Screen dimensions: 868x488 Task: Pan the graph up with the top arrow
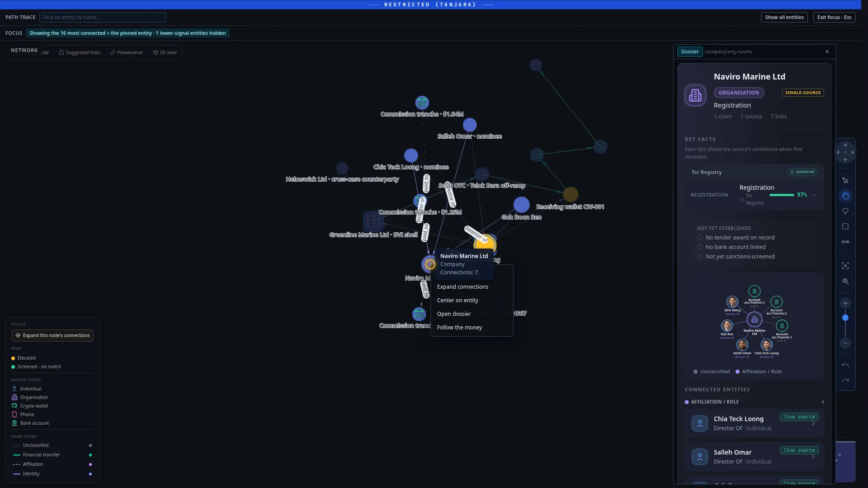click(x=845, y=145)
